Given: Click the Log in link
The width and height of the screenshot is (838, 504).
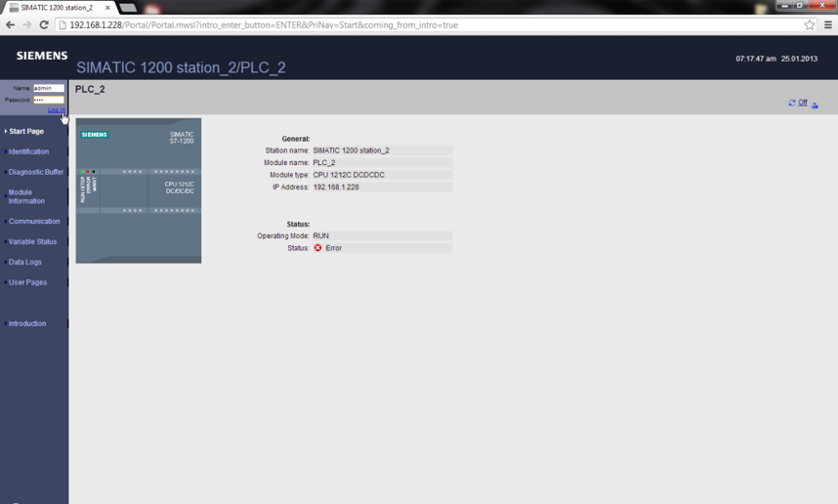Looking at the screenshot, I should 56,110.
